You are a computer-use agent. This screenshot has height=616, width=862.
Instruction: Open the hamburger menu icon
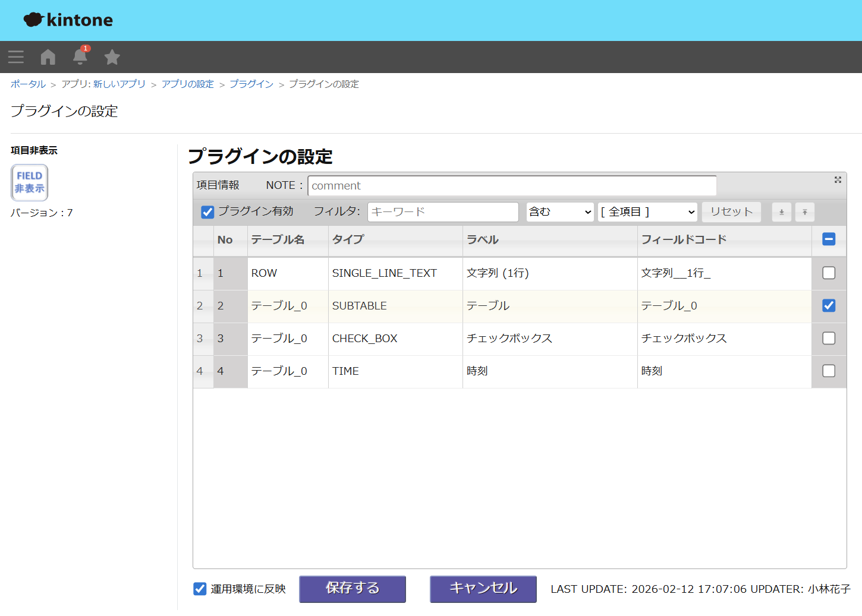(16, 57)
